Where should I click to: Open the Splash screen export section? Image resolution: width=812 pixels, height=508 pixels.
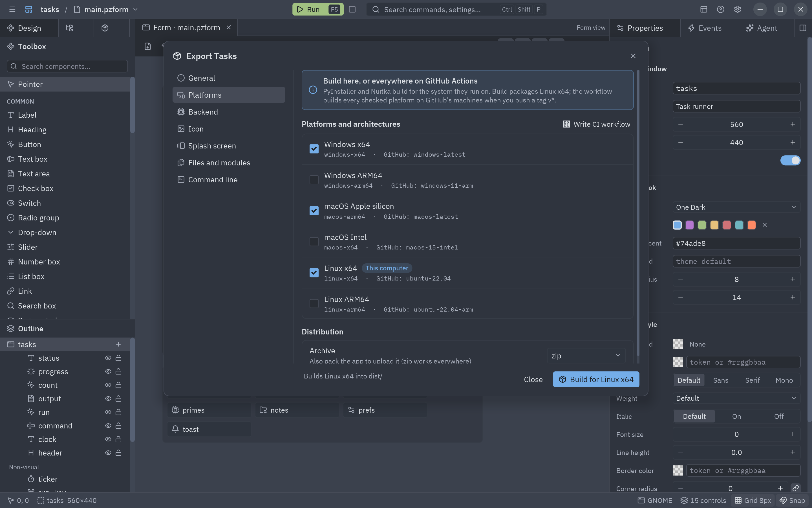coord(229,146)
